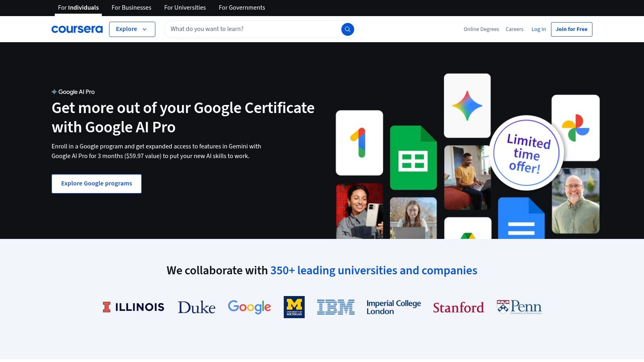Click the Gemini sparkle icon card

[467, 106]
